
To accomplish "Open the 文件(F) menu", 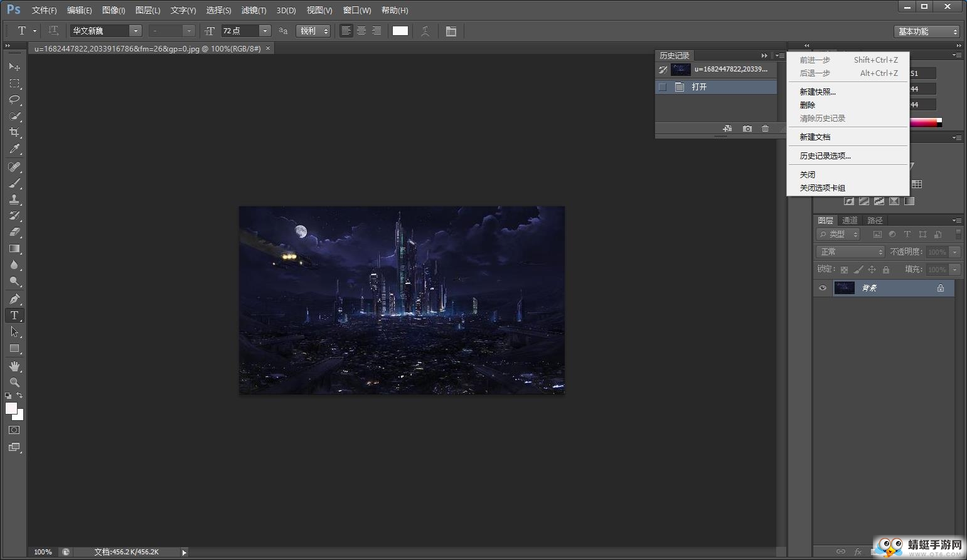I will click(44, 10).
